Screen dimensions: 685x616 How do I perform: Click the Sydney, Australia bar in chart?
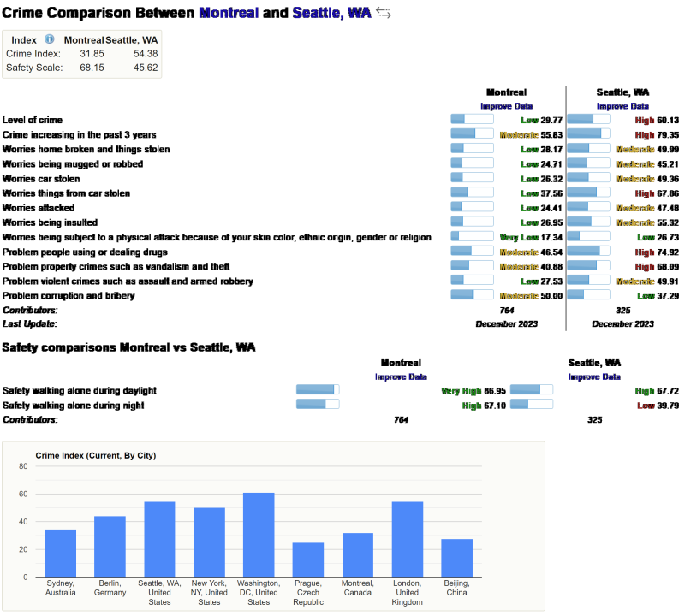[60, 553]
